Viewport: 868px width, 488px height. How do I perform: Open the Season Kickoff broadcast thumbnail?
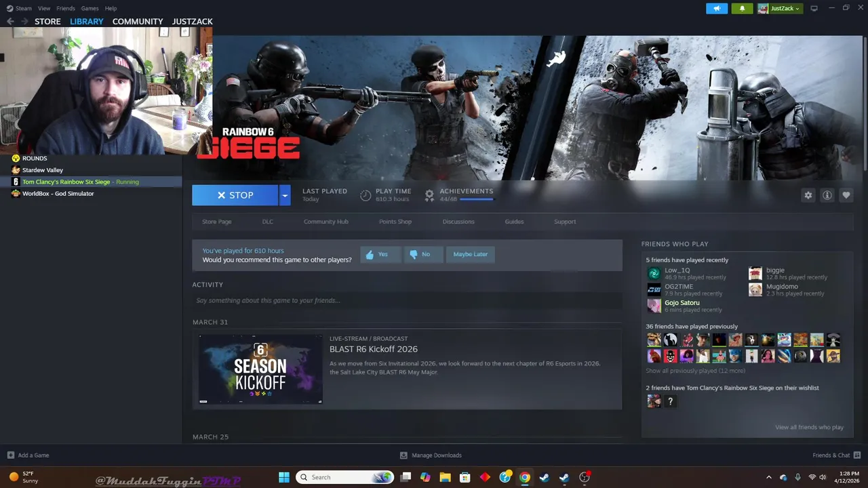click(260, 369)
